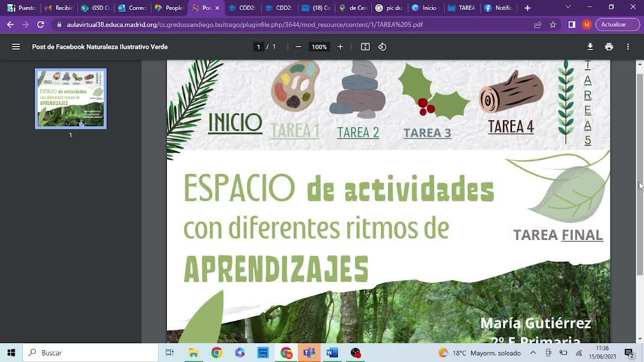Viewport: 644px width, 362px height.
Task: Download the PDF file
Action: (590, 47)
